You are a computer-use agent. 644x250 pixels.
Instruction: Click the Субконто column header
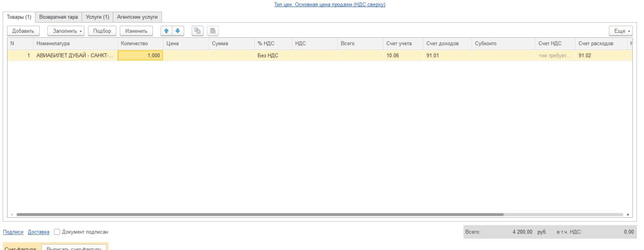(x=504, y=44)
